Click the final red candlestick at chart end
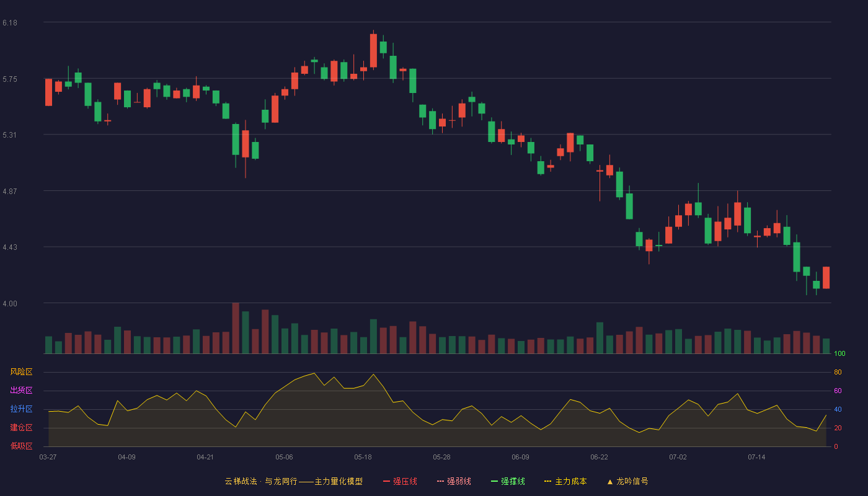Screen dimensions: 868x496 tap(826, 278)
